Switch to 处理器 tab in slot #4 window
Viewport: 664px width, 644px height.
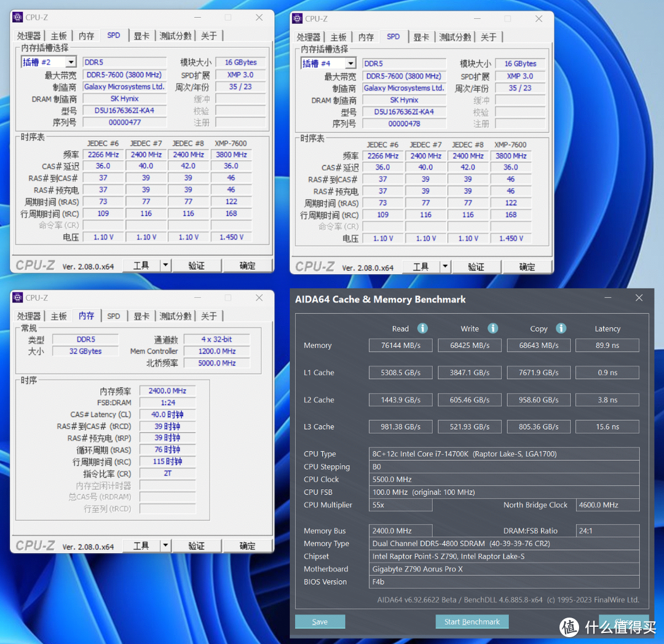coord(308,37)
